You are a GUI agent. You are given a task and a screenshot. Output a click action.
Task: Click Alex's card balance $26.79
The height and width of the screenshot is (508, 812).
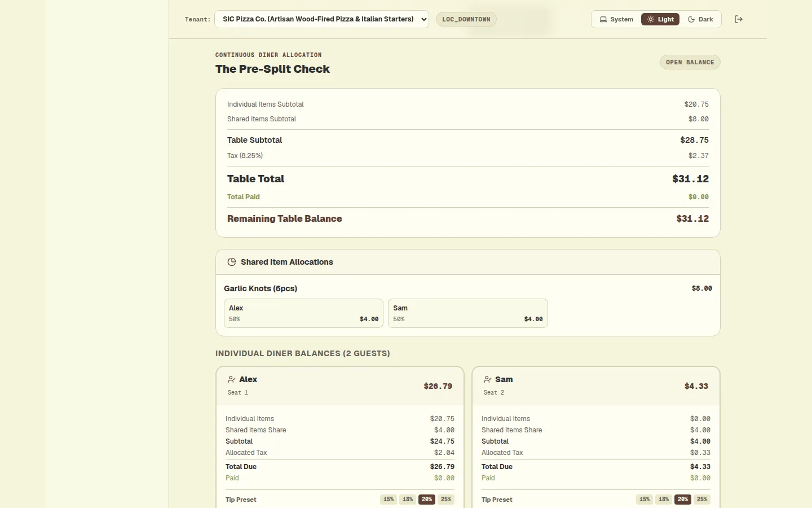pyautogui.click(x=438, y=386)
